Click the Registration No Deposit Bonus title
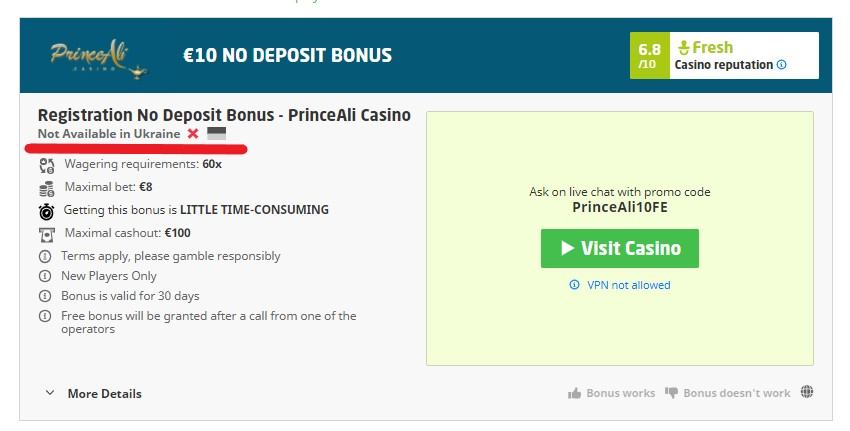Image resolution: width=850 pixels, height=431 pixels. pos(224,115)
